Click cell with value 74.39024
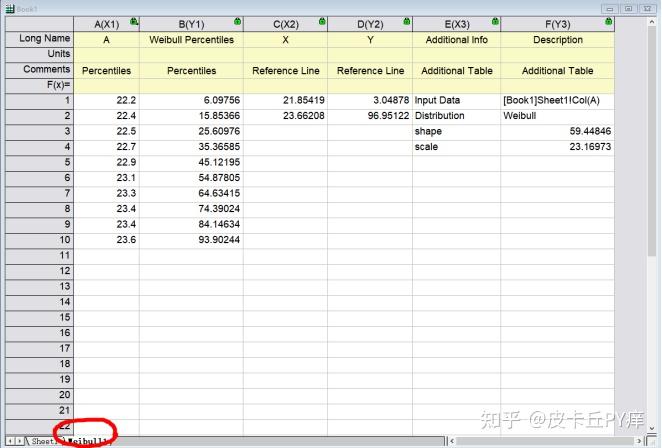 point(191,209)
